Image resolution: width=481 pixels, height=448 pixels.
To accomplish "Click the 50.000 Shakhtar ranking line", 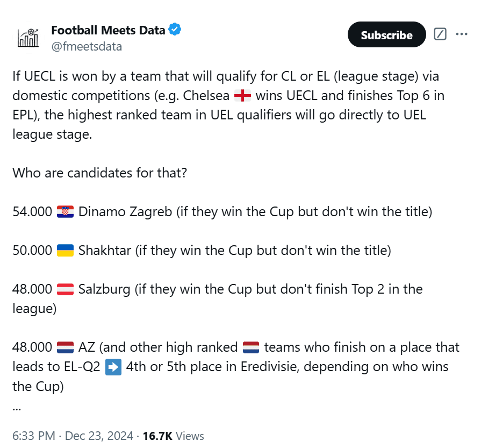I will pyautogui.click(x=202, y=251).
